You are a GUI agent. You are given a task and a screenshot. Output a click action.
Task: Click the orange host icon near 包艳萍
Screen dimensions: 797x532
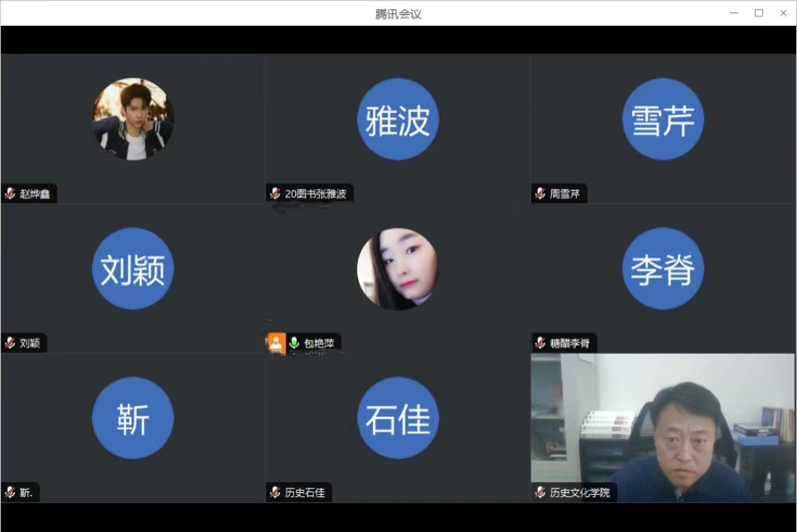(276, 343)
